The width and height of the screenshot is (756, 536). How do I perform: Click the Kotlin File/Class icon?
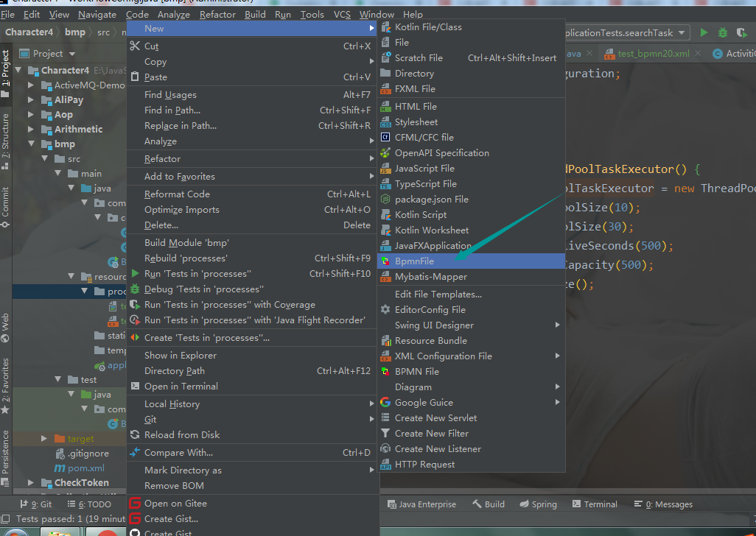click(385, 27)
